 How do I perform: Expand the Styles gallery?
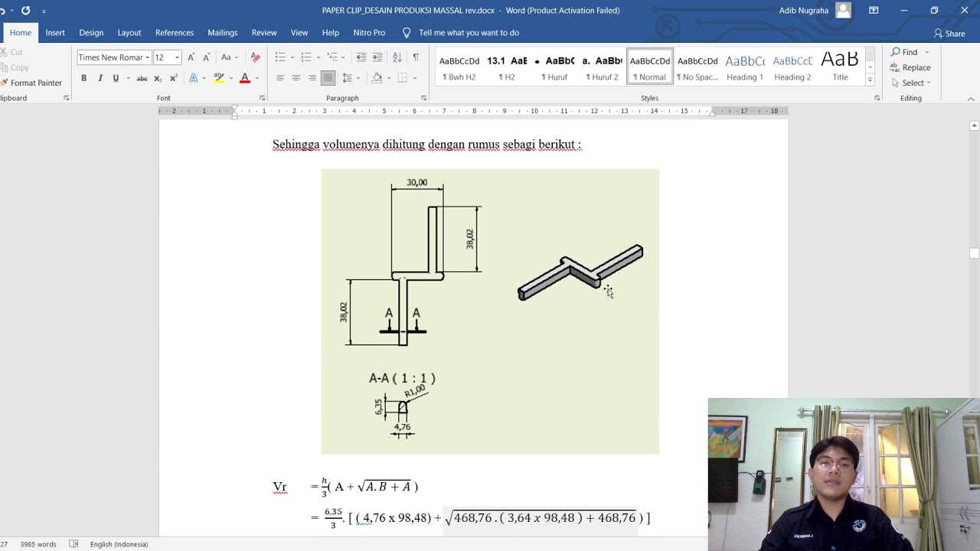[870, 80]
